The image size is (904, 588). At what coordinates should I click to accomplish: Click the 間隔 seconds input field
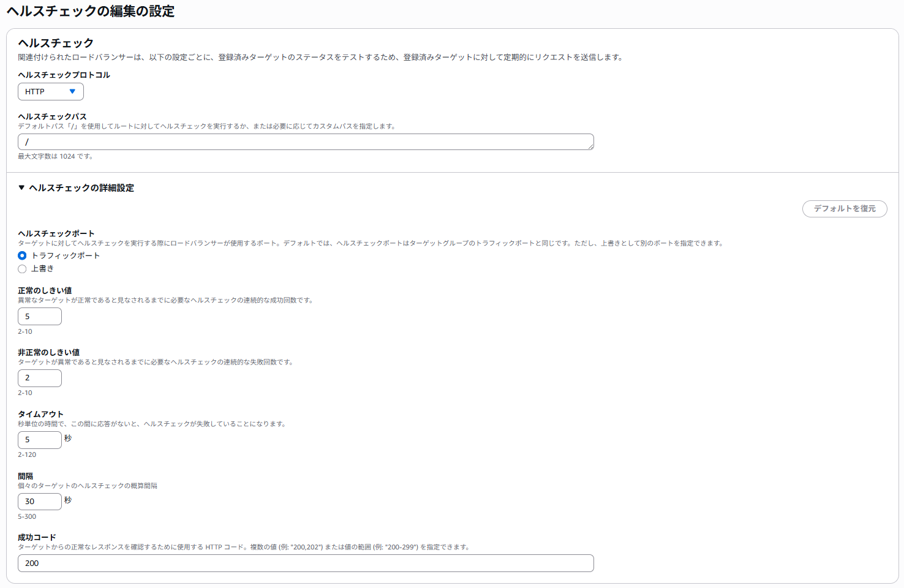pos(40,502)
